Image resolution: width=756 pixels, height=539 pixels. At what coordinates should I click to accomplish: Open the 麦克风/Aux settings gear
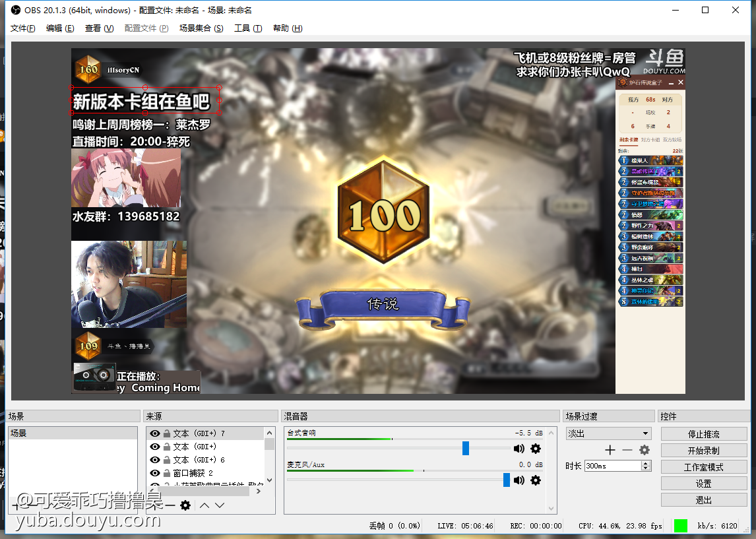click(536, 480)
